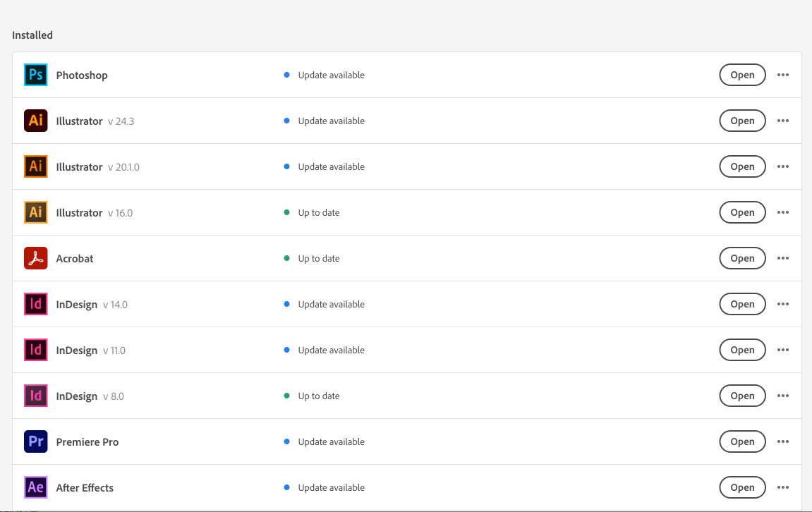Click the InDesign v 8.0 icon
This screenshot has height=512, width=812.
click(x=35, y=396)
